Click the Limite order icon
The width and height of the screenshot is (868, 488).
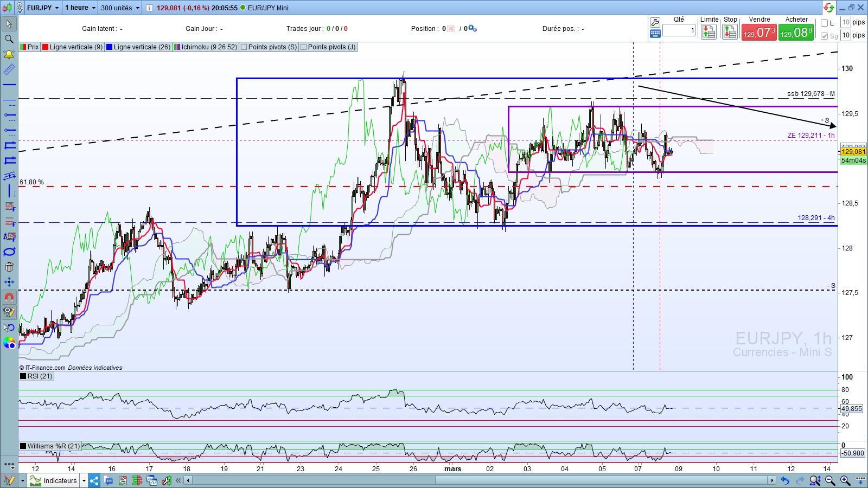pos(709,33)
